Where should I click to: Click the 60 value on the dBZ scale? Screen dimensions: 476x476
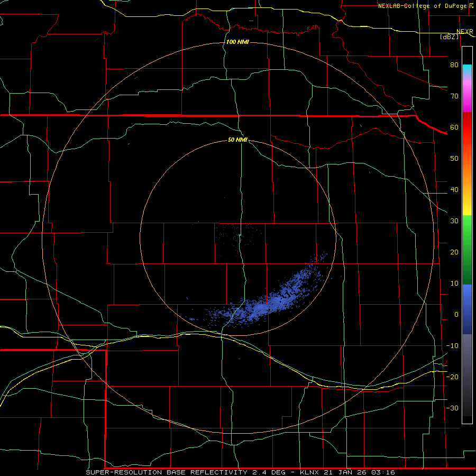pos(454,127)
